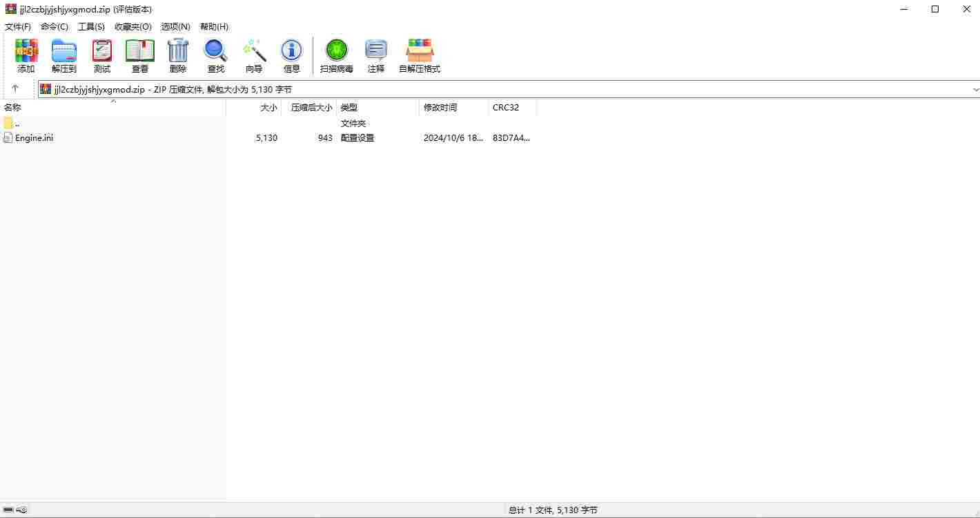Image resolution: width=980 pixels, height=518 pixels.
Task: Click the 解压到 (Extract to) icon
Action: click(x=64, y=50)
